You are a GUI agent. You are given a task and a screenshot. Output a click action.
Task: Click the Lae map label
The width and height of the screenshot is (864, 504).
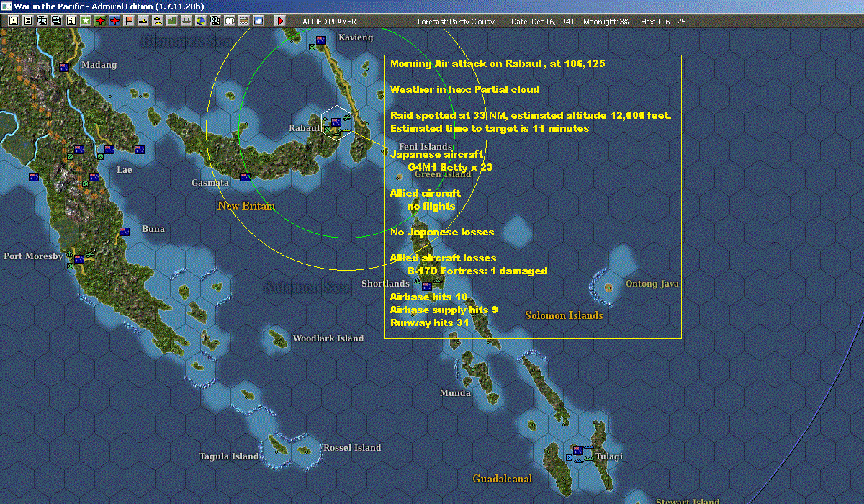pos(125,170)
